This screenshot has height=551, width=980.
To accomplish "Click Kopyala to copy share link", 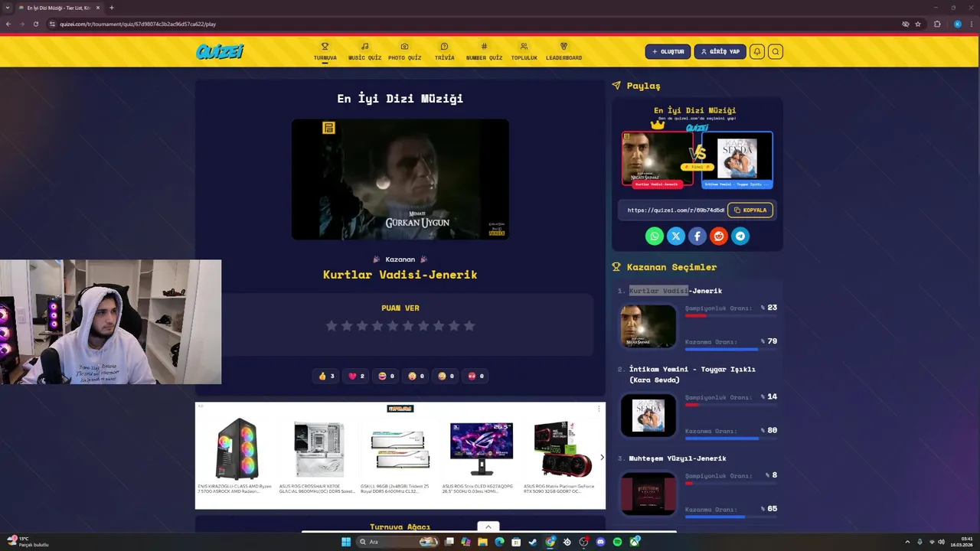I will tap(750, 210).
